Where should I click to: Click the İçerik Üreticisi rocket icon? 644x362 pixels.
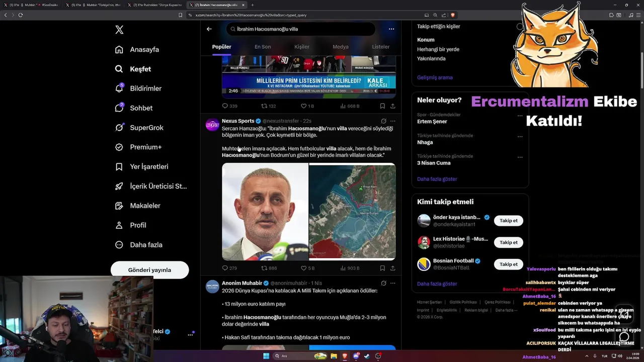pos(119,186)
